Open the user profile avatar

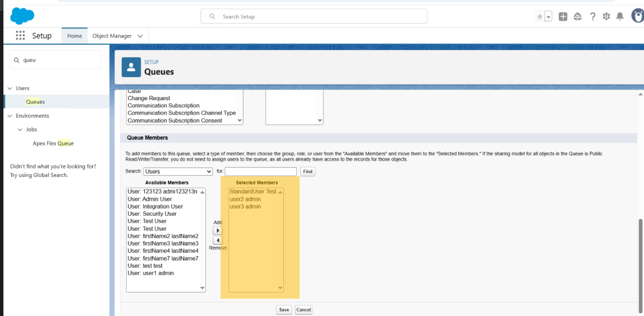coord(637,17)
